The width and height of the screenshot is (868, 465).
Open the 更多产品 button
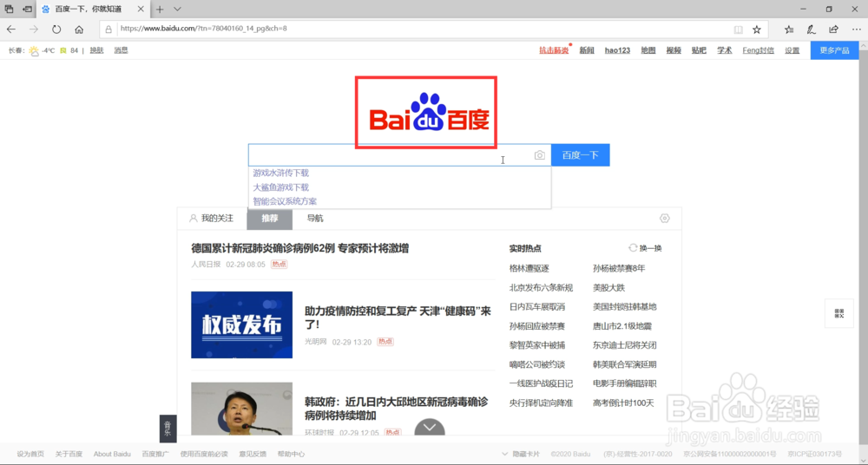tap(834, 50)
